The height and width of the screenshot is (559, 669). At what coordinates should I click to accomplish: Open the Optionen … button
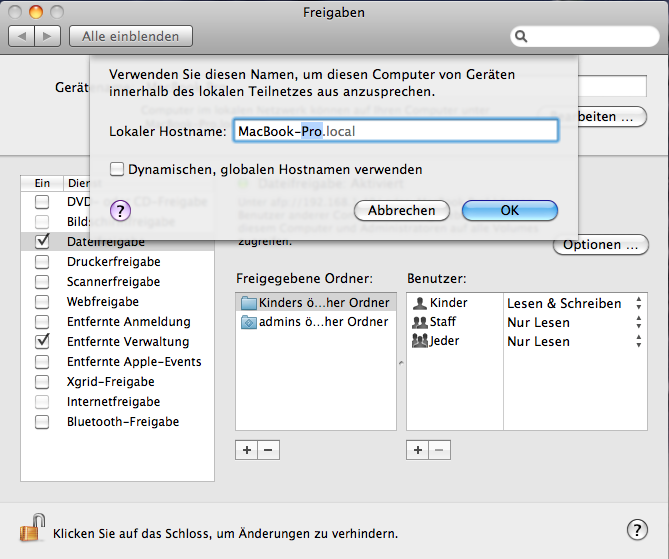[600, 245]
